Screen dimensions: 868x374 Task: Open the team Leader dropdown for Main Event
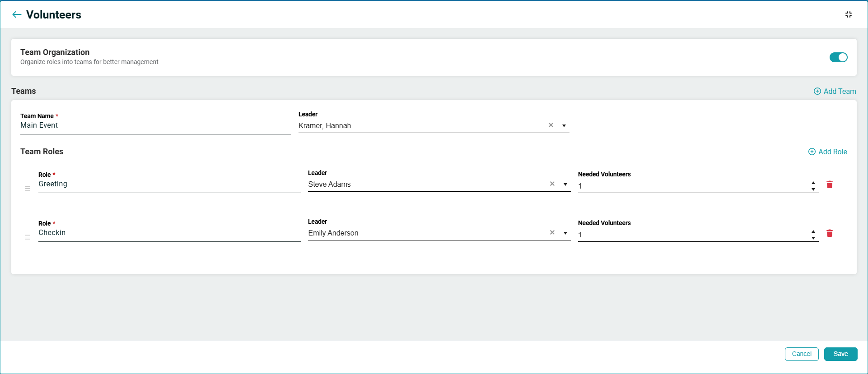pos(564,126)
